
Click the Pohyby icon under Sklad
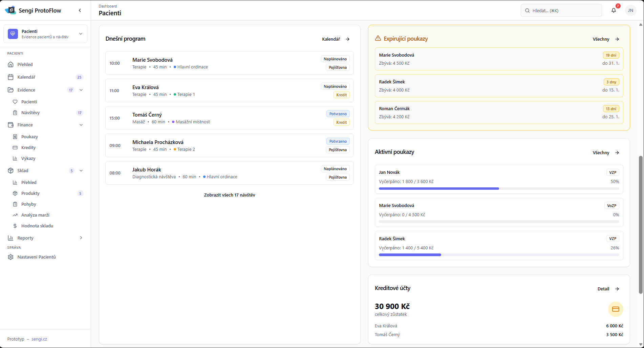coord(15,204)
